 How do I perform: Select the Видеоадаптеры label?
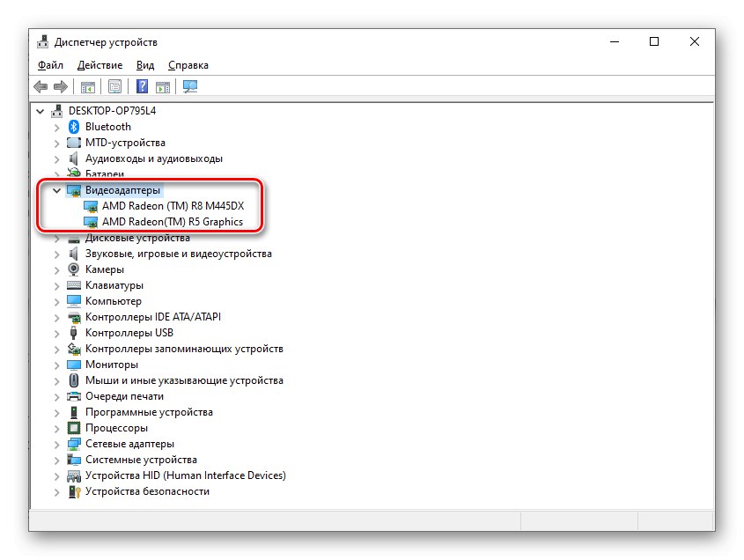click(122, 190)
